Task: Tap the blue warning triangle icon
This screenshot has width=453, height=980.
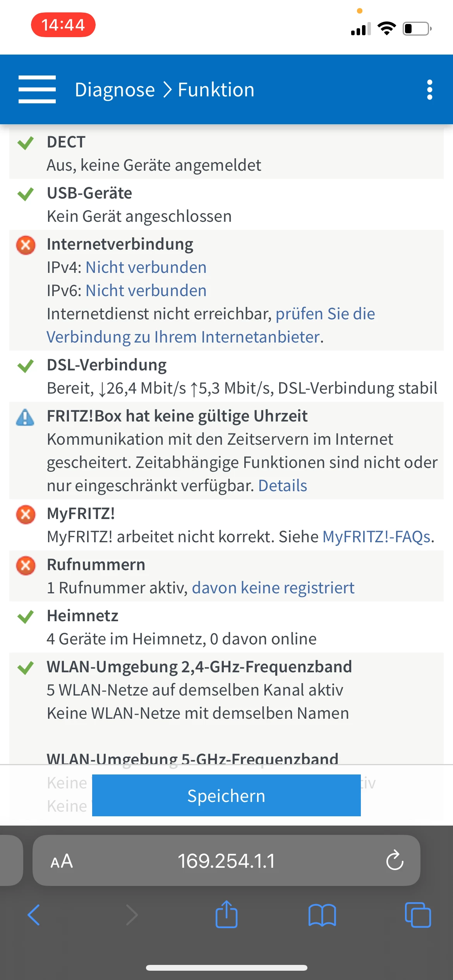Action: coord(26,417)
